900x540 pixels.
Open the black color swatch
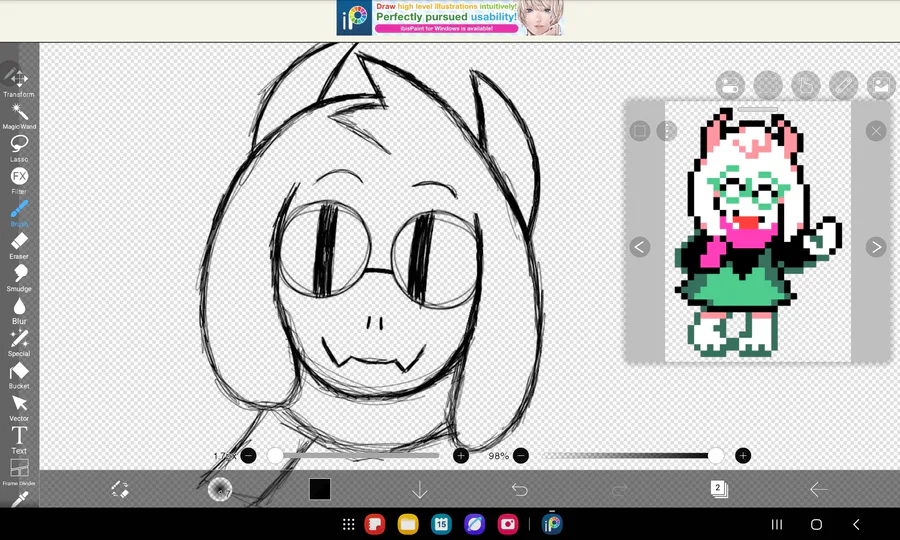tap(320, 489)
